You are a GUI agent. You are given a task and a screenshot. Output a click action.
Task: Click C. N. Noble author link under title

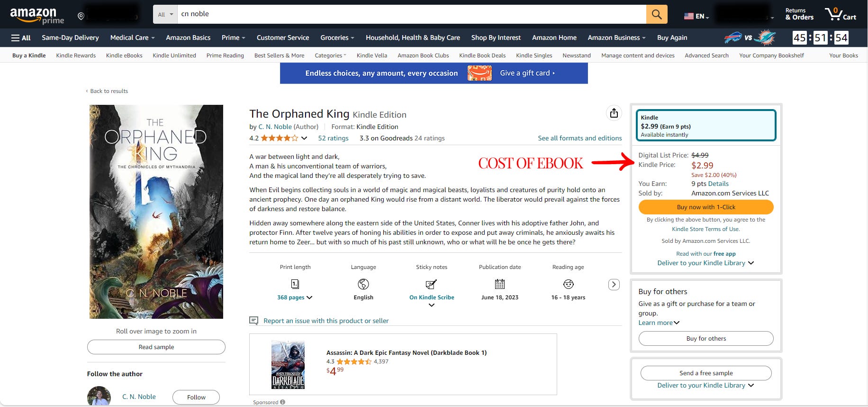click(x=275, y=127)
